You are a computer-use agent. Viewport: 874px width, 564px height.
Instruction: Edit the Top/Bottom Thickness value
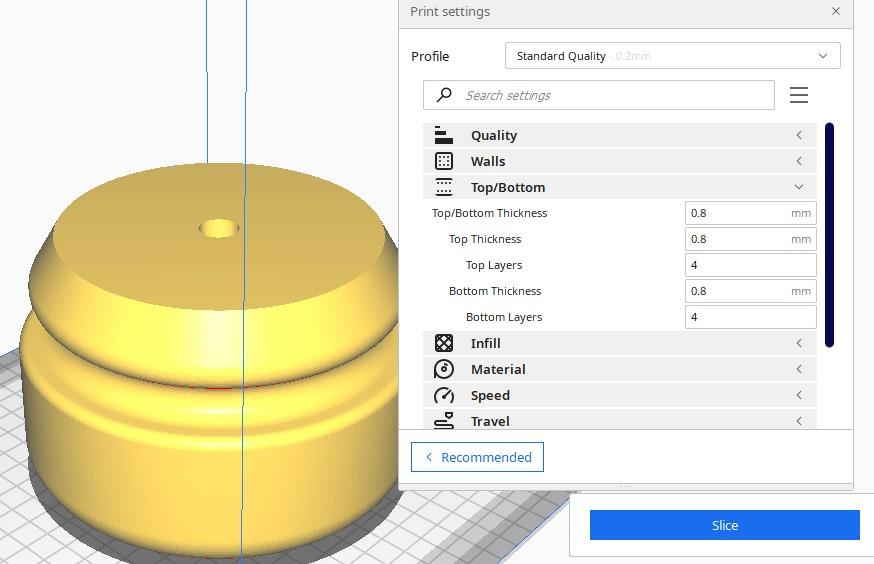[750, 213]
